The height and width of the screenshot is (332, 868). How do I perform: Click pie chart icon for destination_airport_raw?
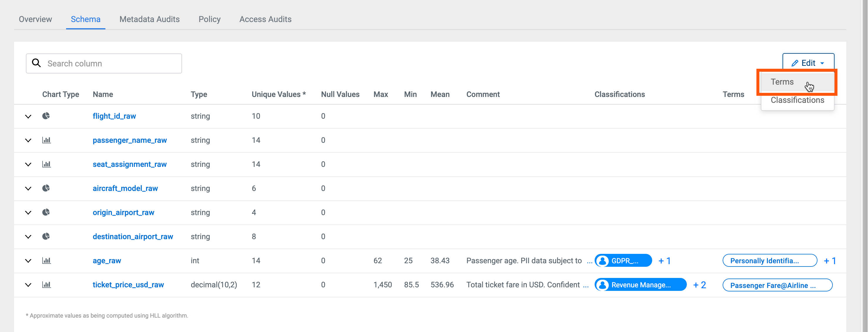click(x=46, y=236)
